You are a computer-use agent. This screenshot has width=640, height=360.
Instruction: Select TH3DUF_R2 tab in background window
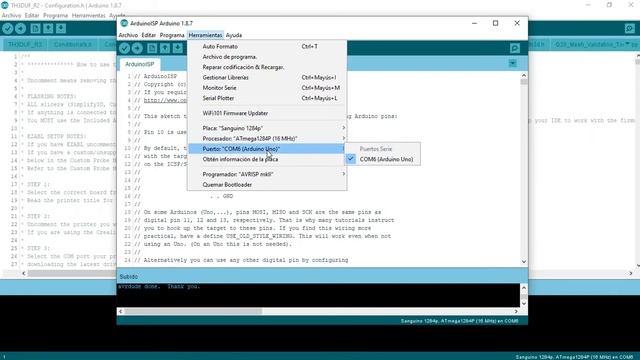(25, 44)
